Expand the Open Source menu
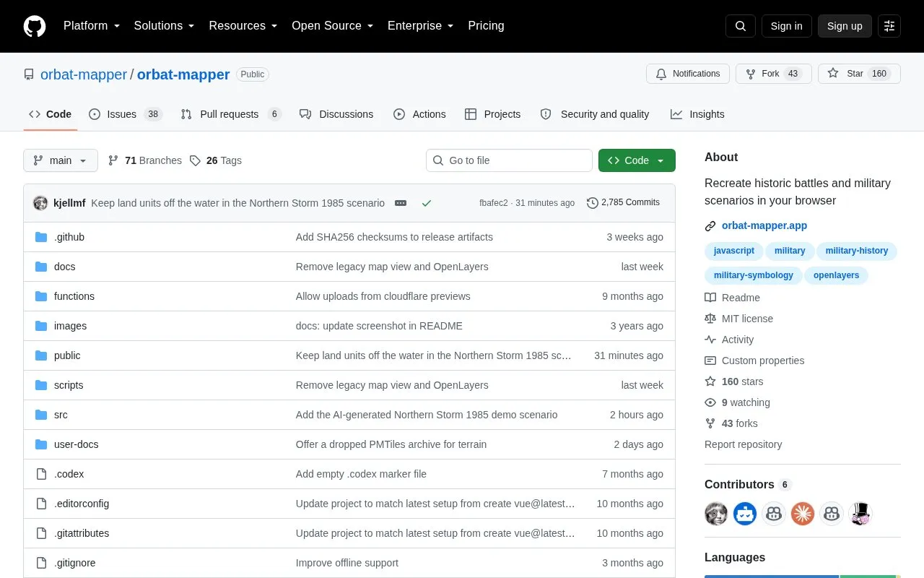Viewport: 924px width, 578px height. point(332,26)
